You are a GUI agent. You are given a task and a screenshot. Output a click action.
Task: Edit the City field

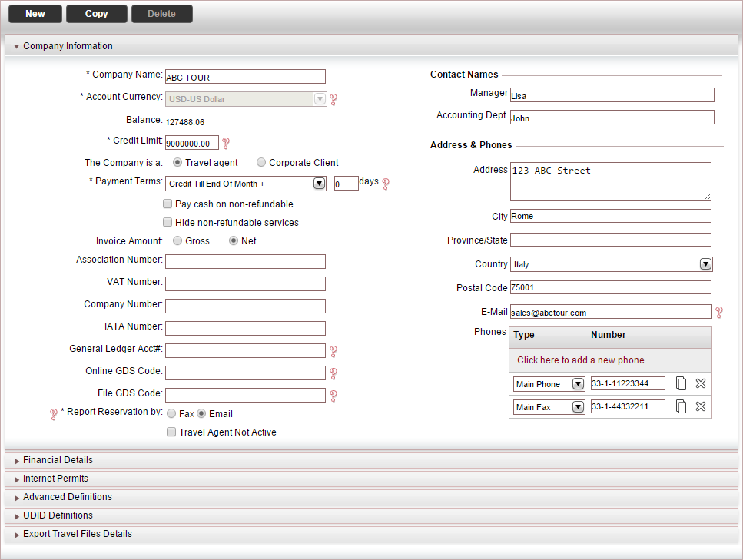click(611, 216)
